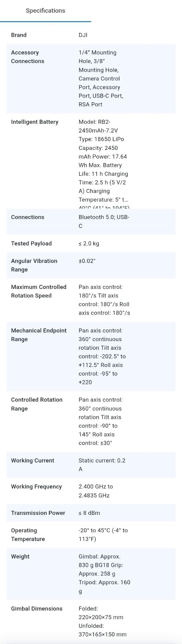Image resolution: width=182 pixels, height=644 pixels.
Task: Click the Working Current label
Action: pos(33,460)
